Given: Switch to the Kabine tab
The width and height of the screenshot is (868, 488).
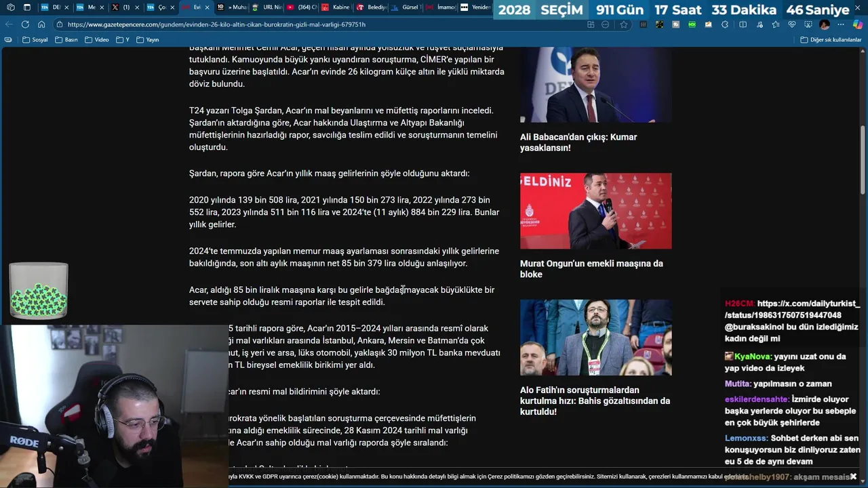Looking at the screenshot, I should 336,7.
